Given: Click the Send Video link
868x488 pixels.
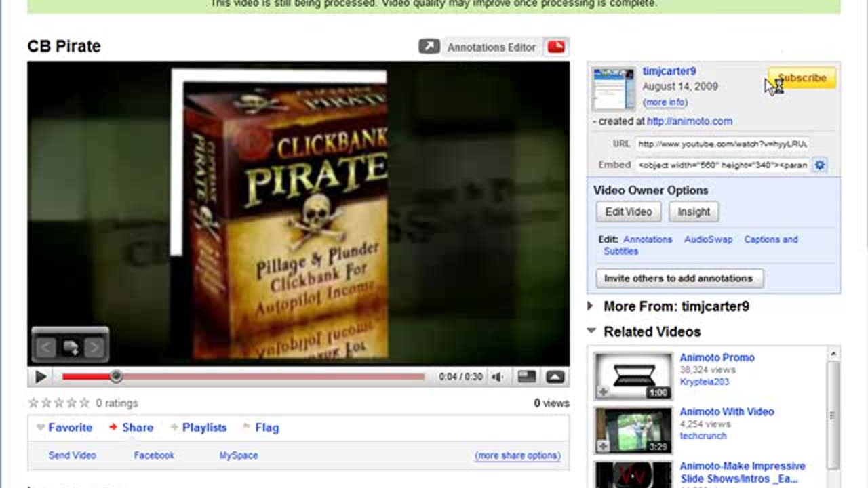Looking at the screenshot, I should [72, 455].
